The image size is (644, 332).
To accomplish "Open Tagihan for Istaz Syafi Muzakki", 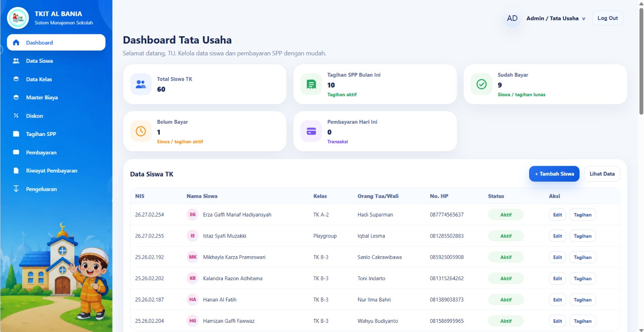I will click(583, 236).
